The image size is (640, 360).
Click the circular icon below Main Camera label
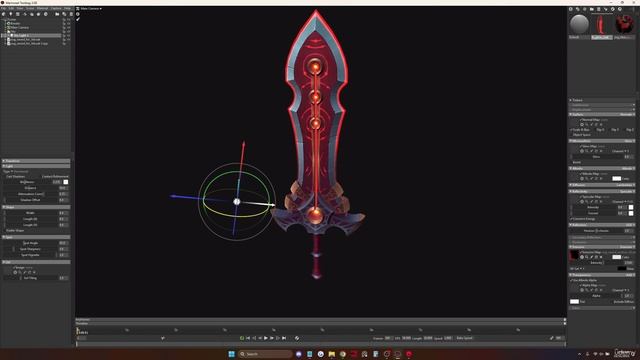(x=78, y=14)
